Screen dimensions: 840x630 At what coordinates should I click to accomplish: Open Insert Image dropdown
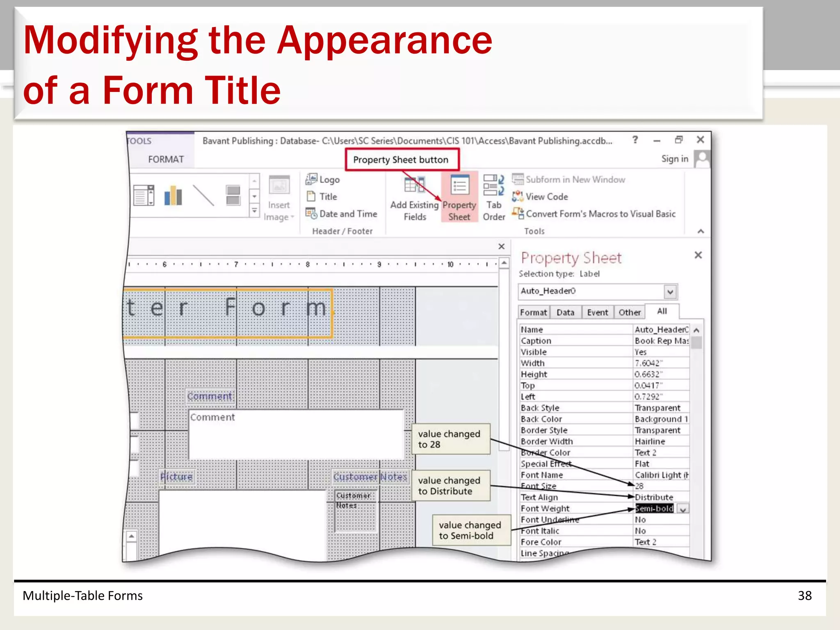279,199
